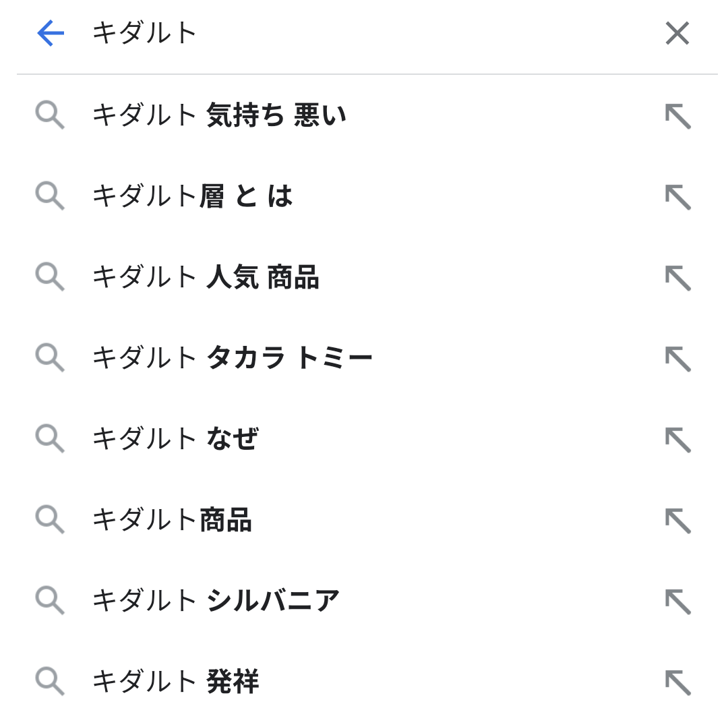Search for キダルト タカラ トミー
This screenshot has width=728, height=704.
point(232,357)
